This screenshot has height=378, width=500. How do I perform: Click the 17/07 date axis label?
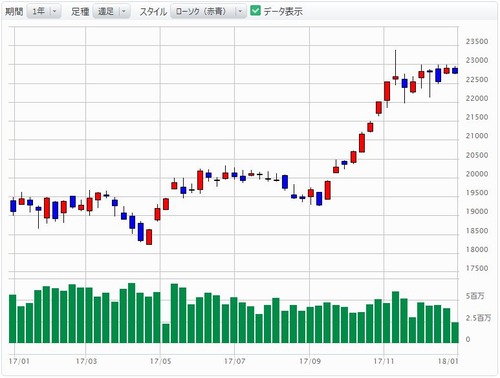[235, 361]
